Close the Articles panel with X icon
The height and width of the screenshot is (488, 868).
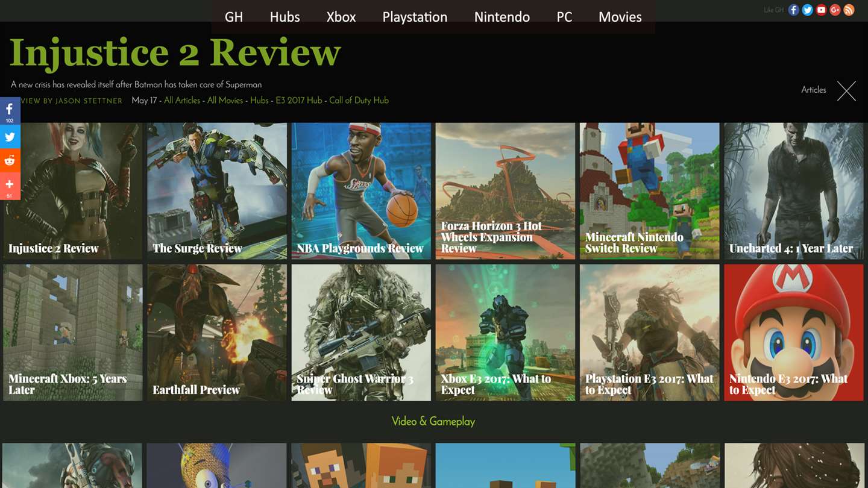[846, 91]
